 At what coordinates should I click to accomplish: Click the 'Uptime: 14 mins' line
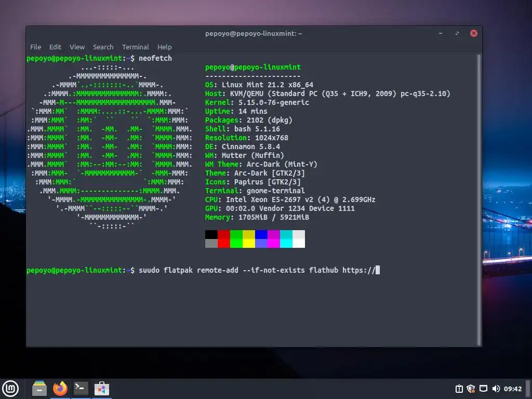(x=236, y=111)
